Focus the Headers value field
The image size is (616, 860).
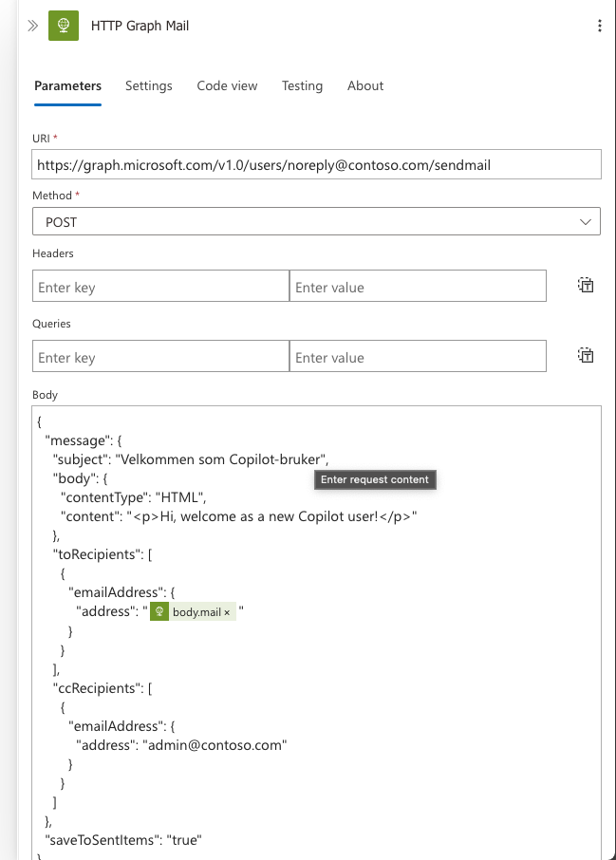click(418, 287)
